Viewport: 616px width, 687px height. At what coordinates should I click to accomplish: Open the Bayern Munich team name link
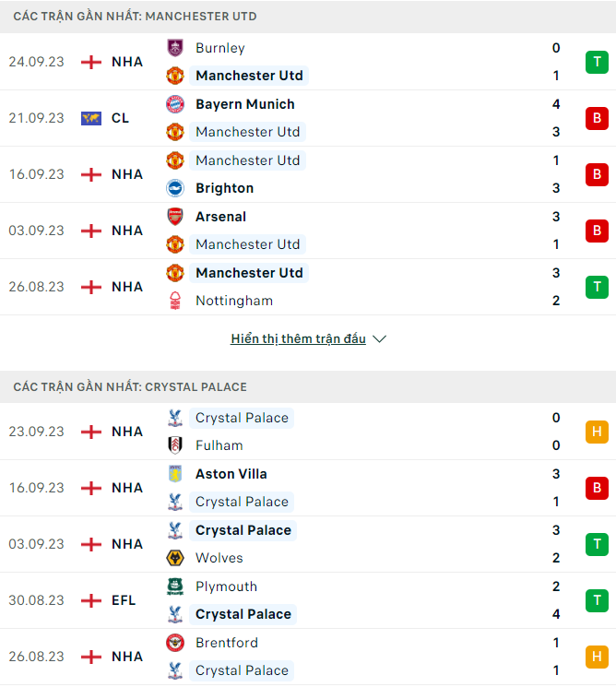point(245,104)
